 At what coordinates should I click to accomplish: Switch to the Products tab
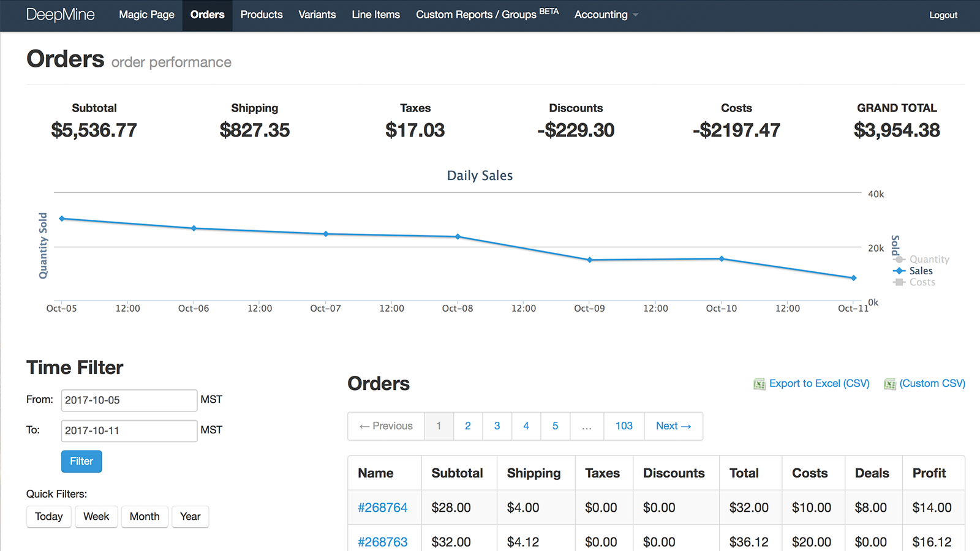[x=262, y=15]
